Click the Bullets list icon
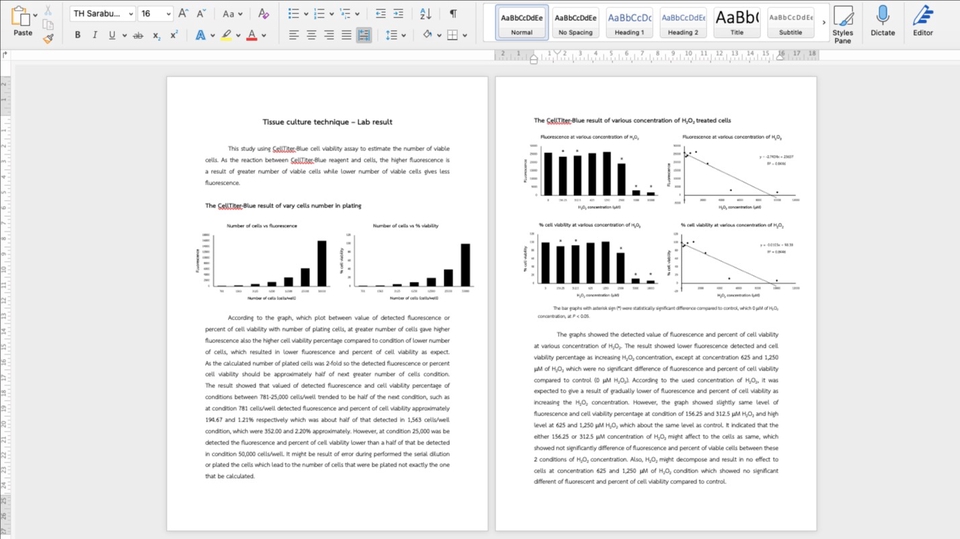 (x=294, y=13)
